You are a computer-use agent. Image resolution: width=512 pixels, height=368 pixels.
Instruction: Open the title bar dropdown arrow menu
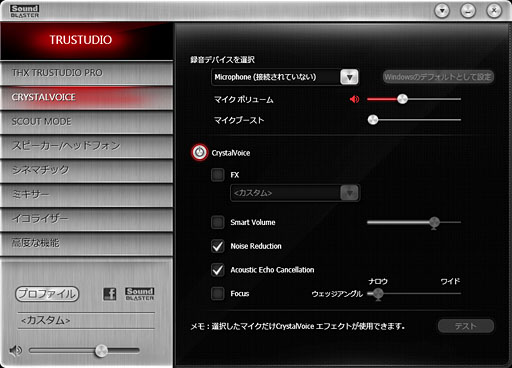442,11
